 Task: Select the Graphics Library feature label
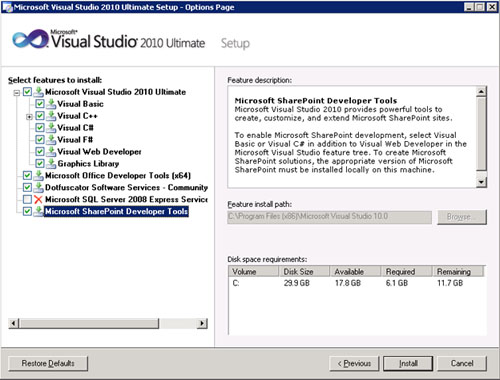[88, 164]
